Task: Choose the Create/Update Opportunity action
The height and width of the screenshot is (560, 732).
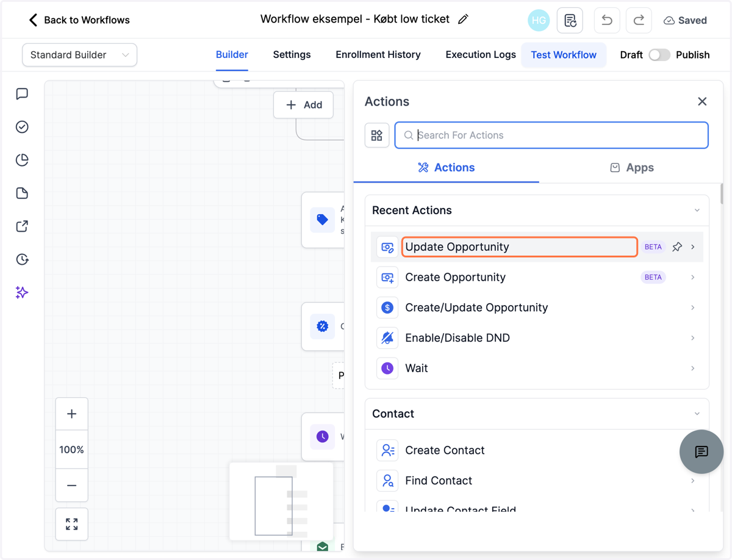Action: coord(476,307)
